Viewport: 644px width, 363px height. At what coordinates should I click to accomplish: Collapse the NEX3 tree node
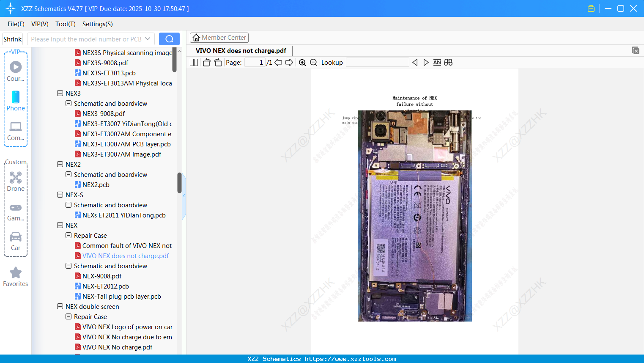coord(60,93)
